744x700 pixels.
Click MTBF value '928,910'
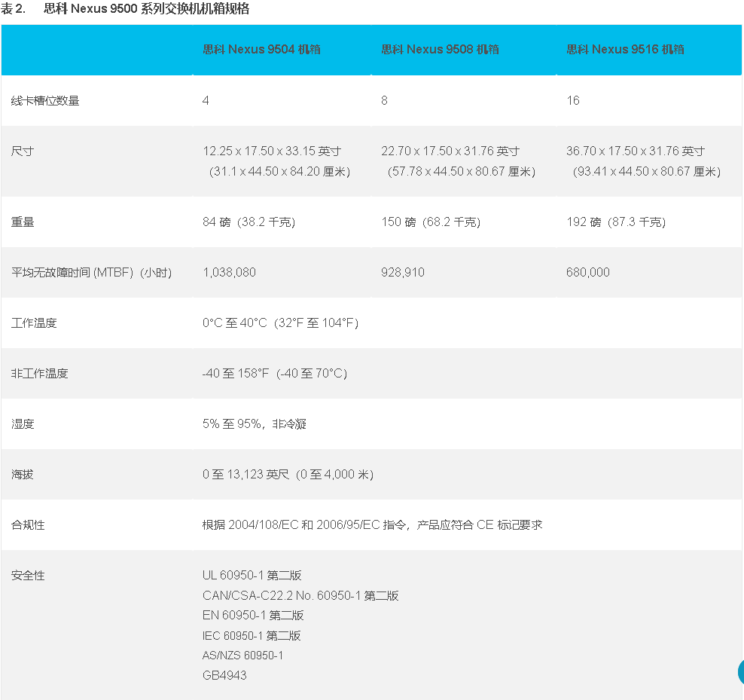(x=403, y=273)
